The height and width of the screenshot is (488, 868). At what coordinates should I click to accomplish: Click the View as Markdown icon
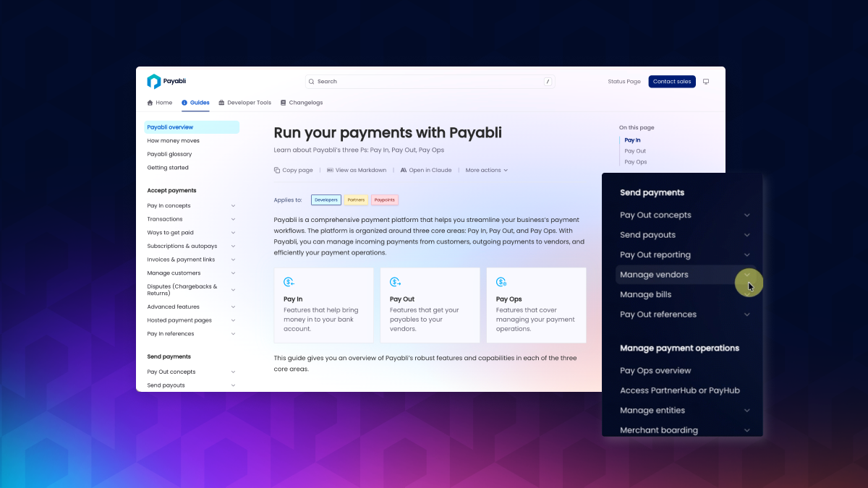click(x=330, y=171)
